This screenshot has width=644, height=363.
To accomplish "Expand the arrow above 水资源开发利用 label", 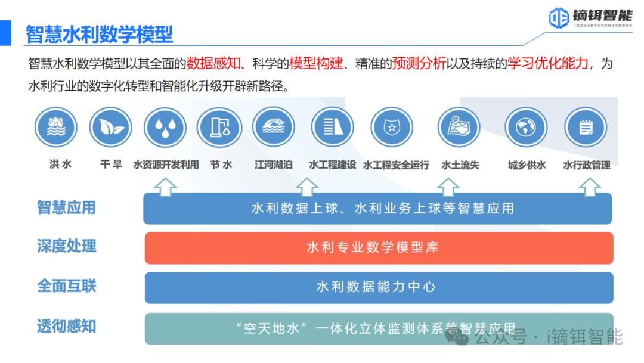I will pyautogui.click(x=165, y=186).
